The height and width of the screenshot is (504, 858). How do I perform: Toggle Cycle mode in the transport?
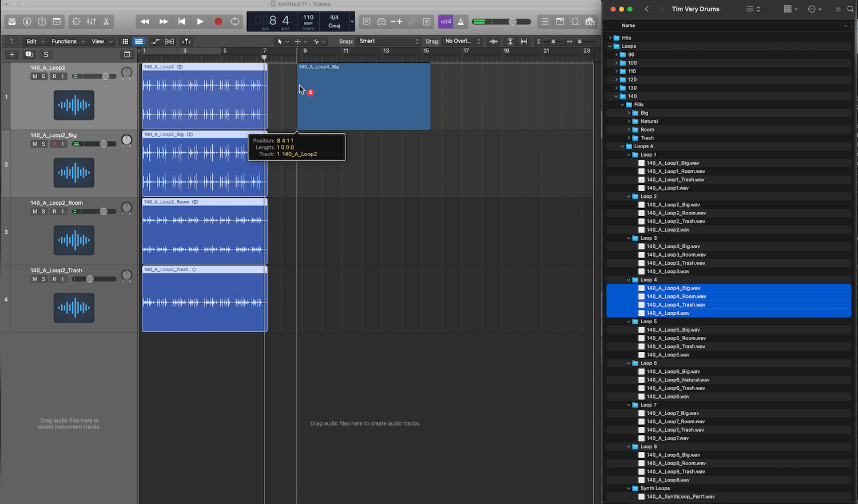coord(235,22)
